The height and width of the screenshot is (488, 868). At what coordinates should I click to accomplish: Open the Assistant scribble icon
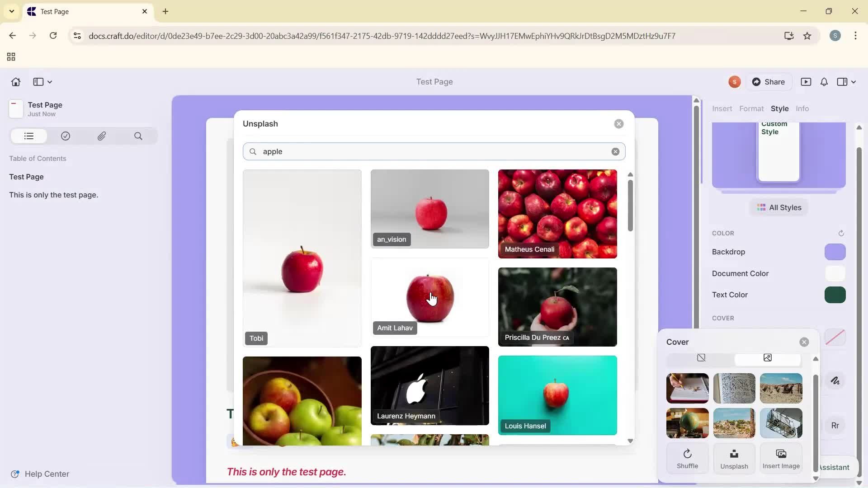pyautogui.click(x=835, y=381)
